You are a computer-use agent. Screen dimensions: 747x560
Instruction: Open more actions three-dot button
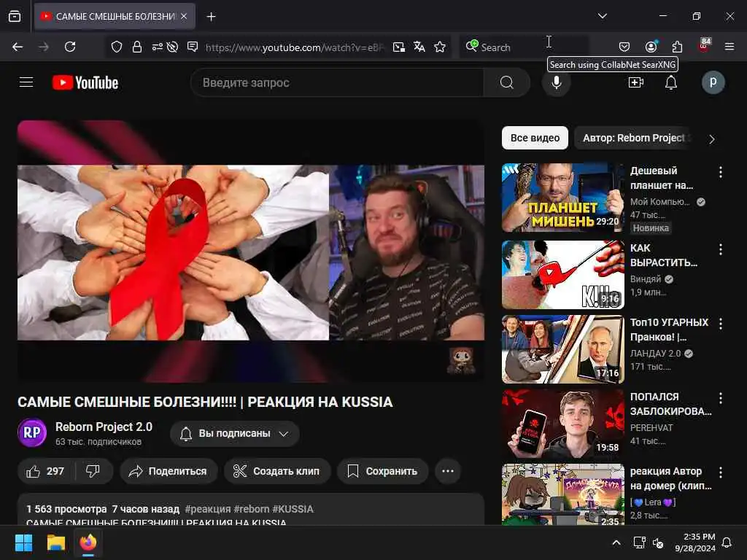coord(448,471)
